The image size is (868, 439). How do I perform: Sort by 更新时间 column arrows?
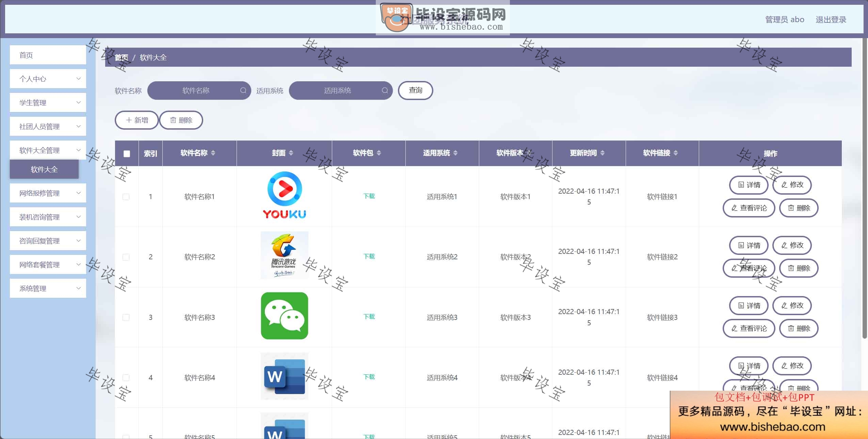pos(602,153)
